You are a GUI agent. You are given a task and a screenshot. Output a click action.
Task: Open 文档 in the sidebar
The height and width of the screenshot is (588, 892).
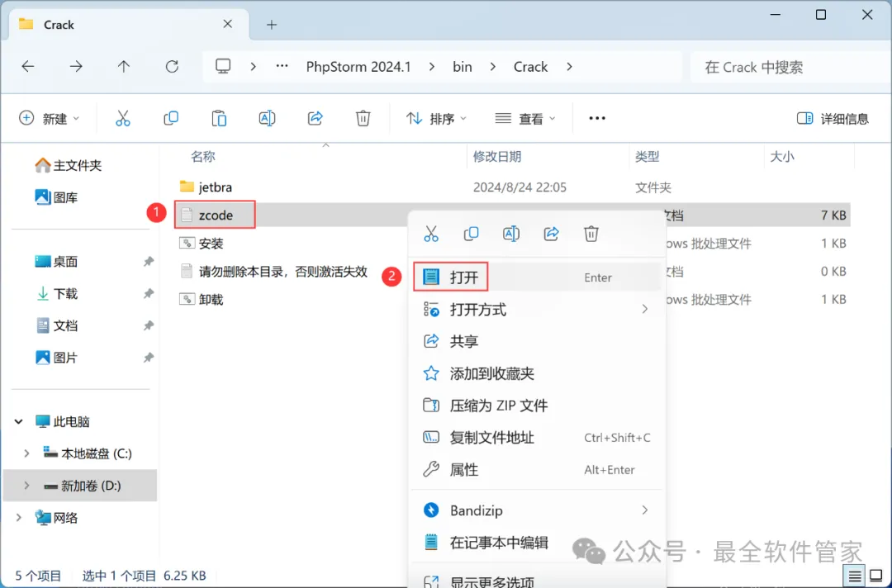(x=56, y=325)
